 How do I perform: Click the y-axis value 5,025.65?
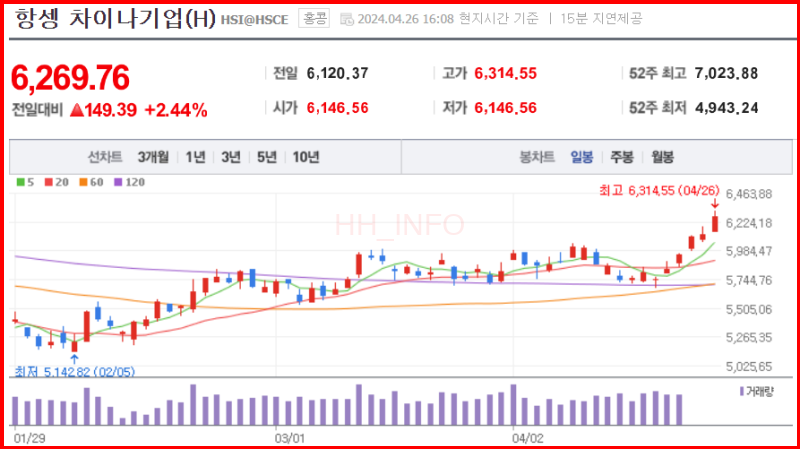pos(748,367)
